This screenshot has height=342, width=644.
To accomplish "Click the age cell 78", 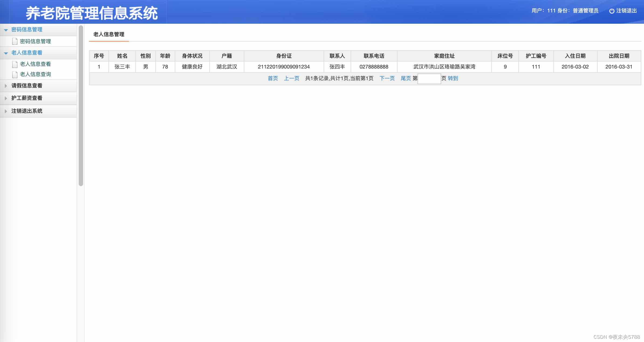I will 165,67.
